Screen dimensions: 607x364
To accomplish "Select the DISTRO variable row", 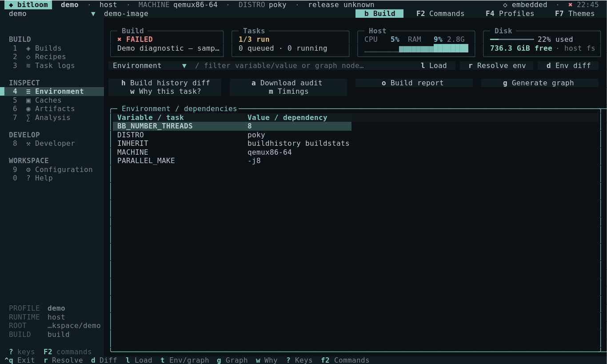I will 232,135.
